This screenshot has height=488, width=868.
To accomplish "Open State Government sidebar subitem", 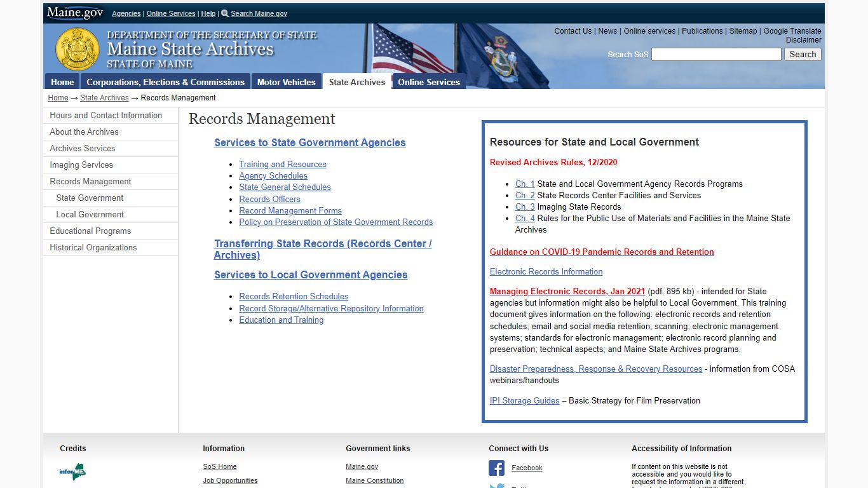I will 111,198.
